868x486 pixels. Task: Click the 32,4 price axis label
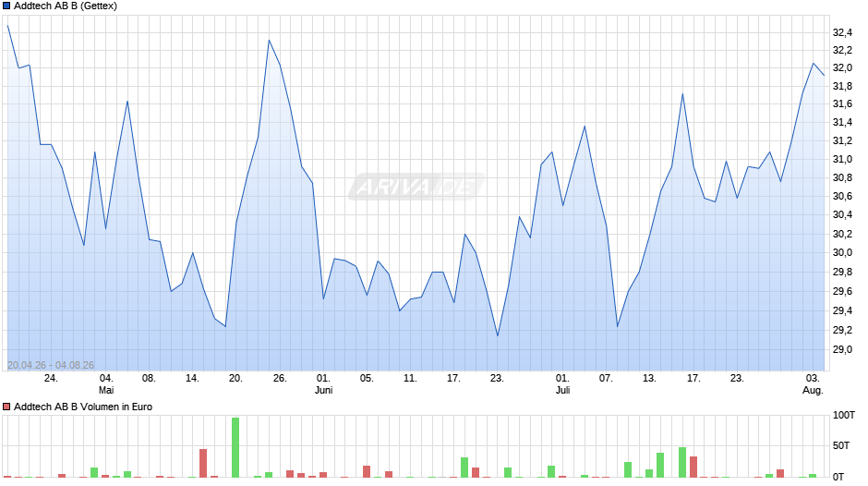click(x=842, y=32)
